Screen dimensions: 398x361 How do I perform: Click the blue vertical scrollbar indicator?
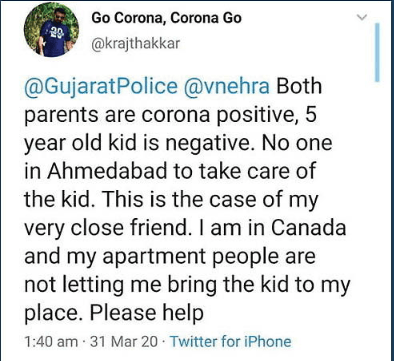(377, 52)
